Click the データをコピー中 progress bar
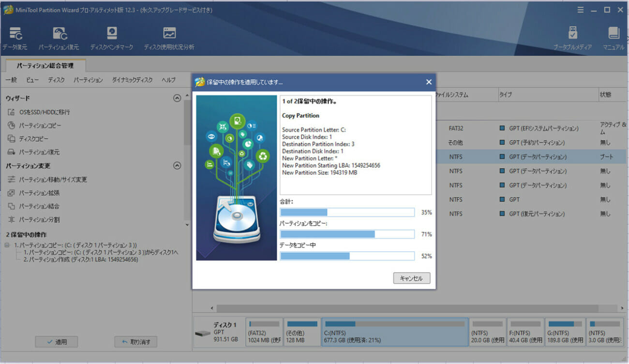This screenshot has height=364, width=629. (x=347, y=256)
